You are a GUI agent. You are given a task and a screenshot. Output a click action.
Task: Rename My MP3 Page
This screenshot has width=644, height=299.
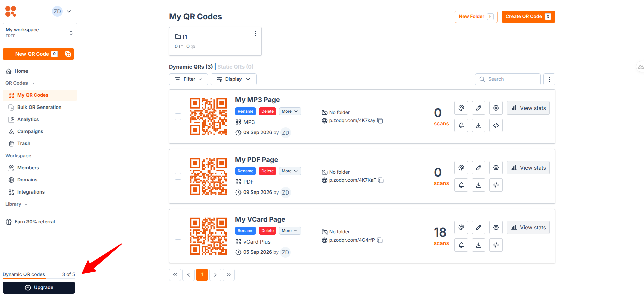[246, 111]
